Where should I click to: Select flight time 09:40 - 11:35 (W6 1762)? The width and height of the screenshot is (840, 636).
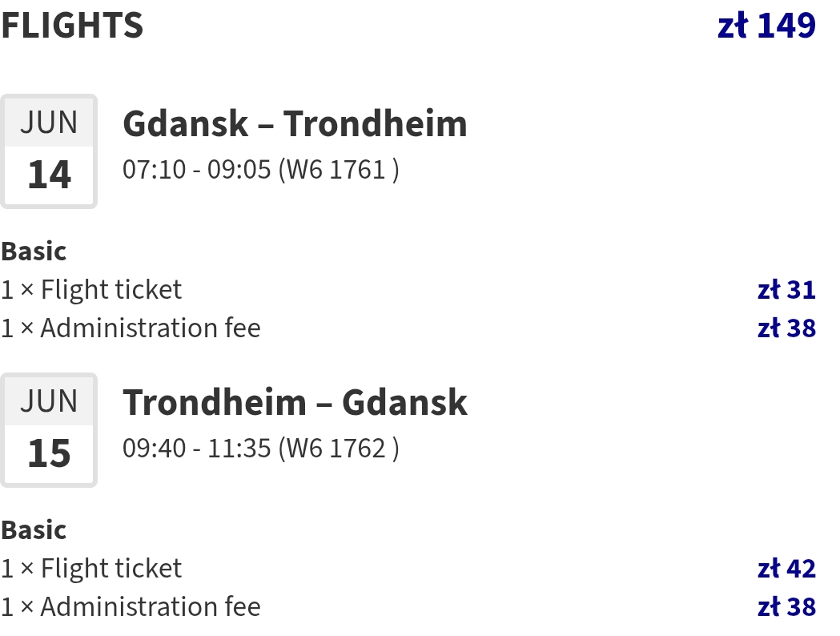click(x=261, y=449)
